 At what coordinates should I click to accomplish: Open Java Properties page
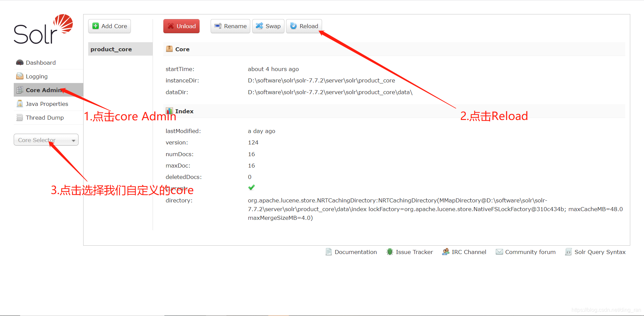(x=48, y=104)
